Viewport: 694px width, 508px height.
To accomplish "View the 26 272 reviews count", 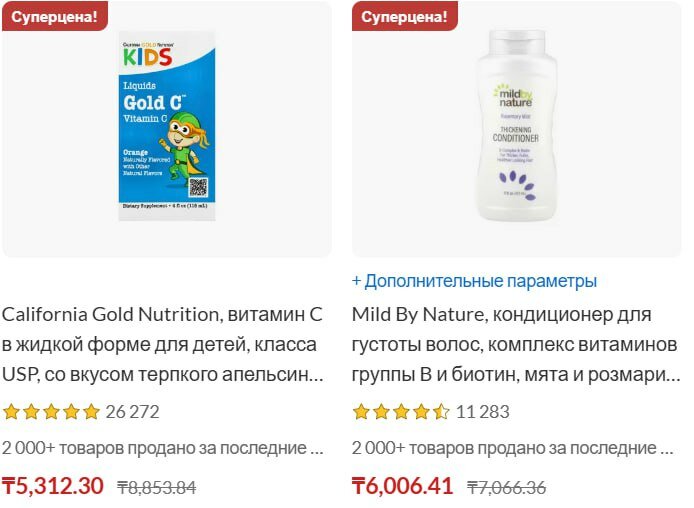I will click(132, 412).
